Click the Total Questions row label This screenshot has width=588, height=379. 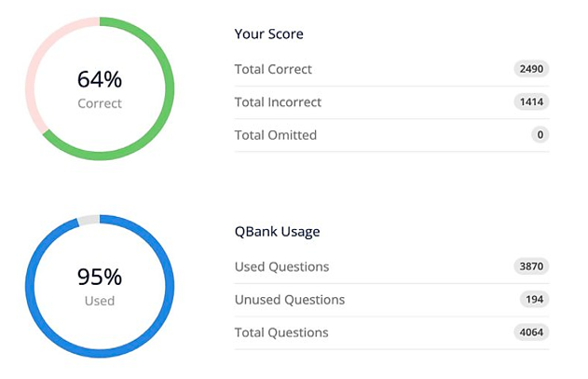tap(281, 332)
